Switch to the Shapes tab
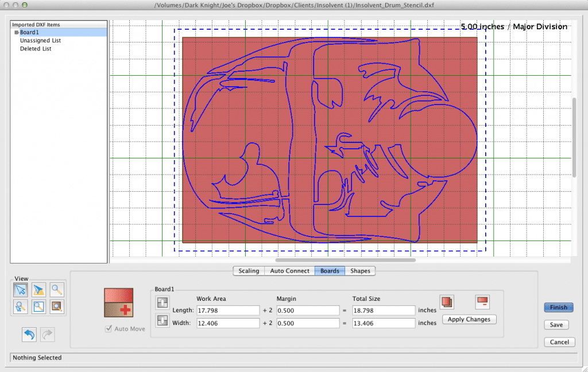This screenshot has width=588, height=372. pyautogui.click(x=360, y=270)
